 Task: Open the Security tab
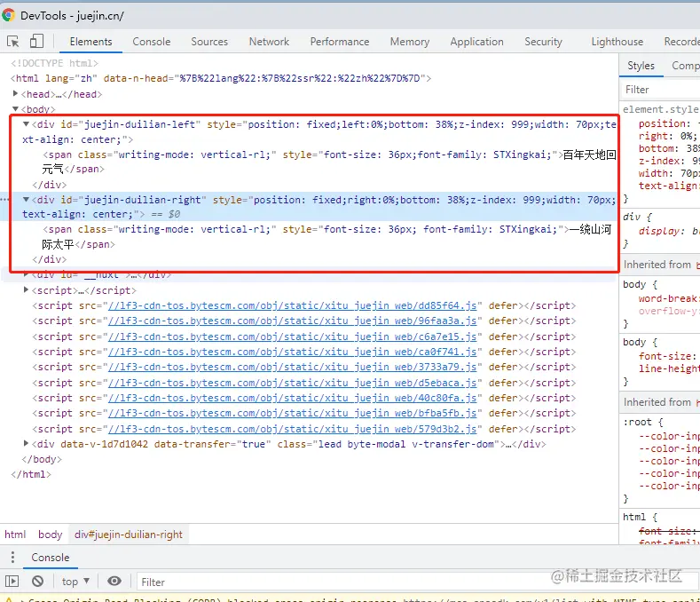point(543,42)
